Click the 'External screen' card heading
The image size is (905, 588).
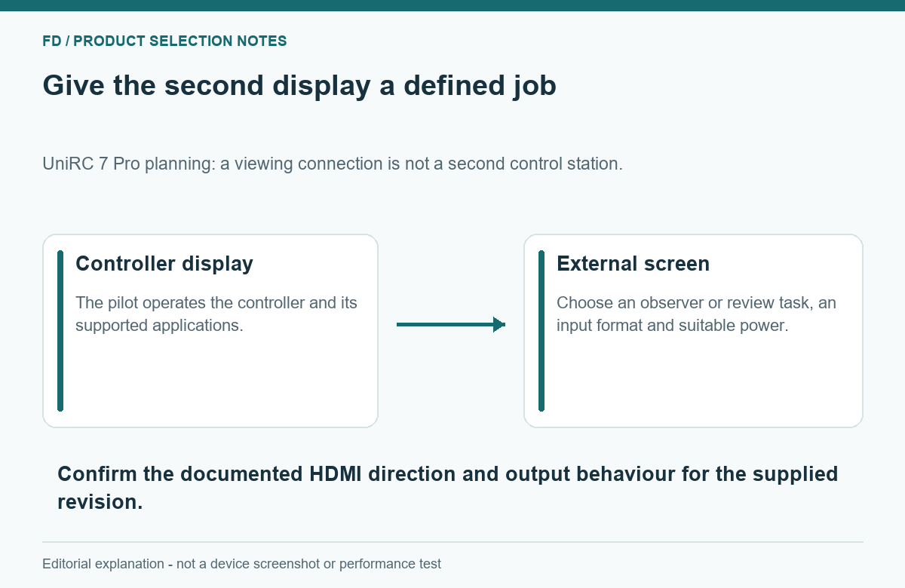coord(633,264)
